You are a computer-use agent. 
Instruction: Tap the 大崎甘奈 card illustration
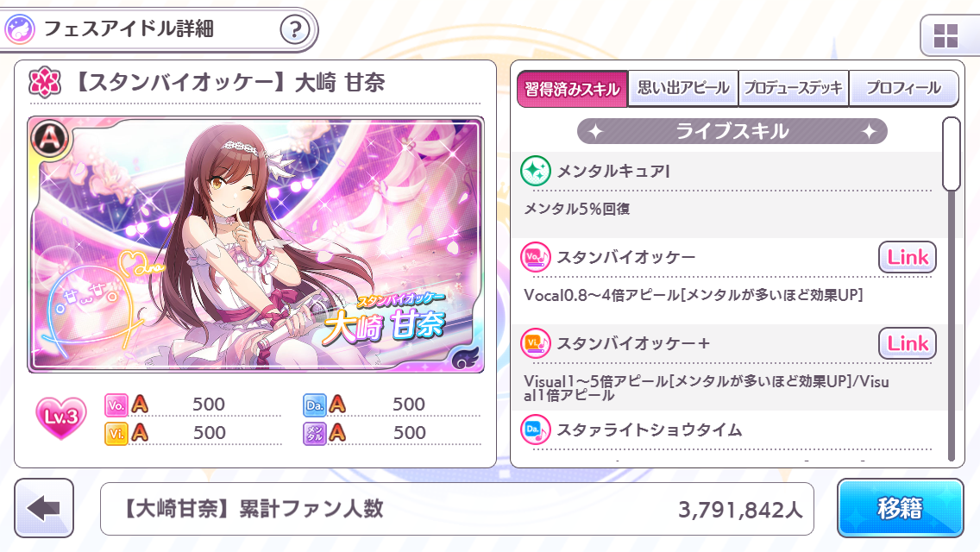point(255,245)
